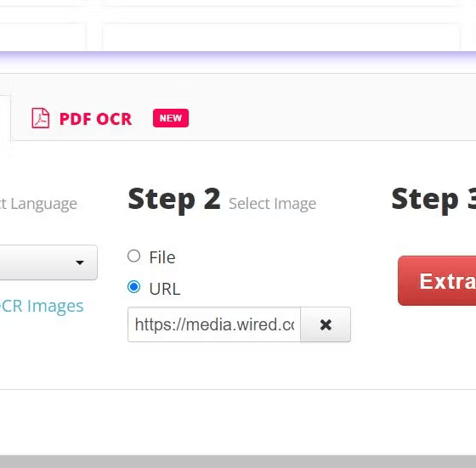This screenshot has height=468, width=476.
Task: Open the OCR Images link
Action: [42, 306]
